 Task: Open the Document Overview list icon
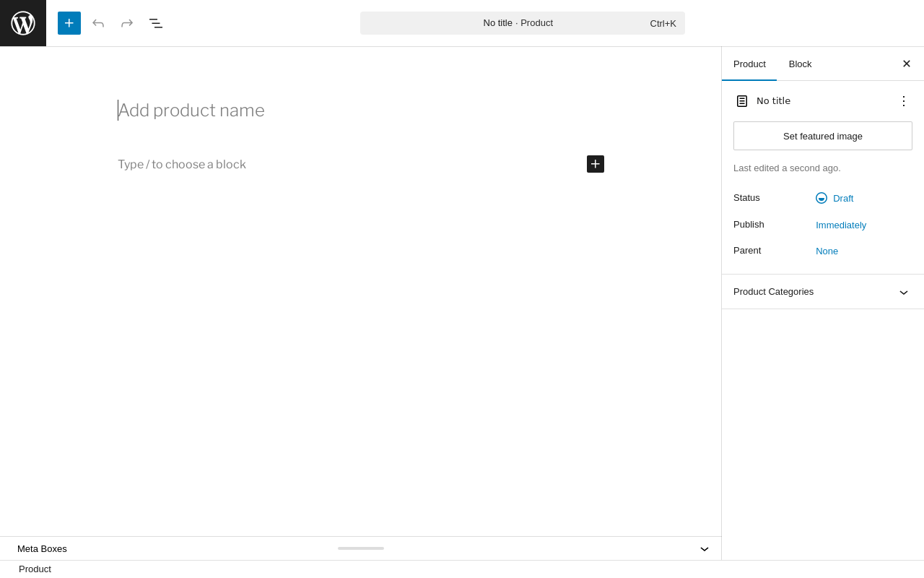(156, 23)
